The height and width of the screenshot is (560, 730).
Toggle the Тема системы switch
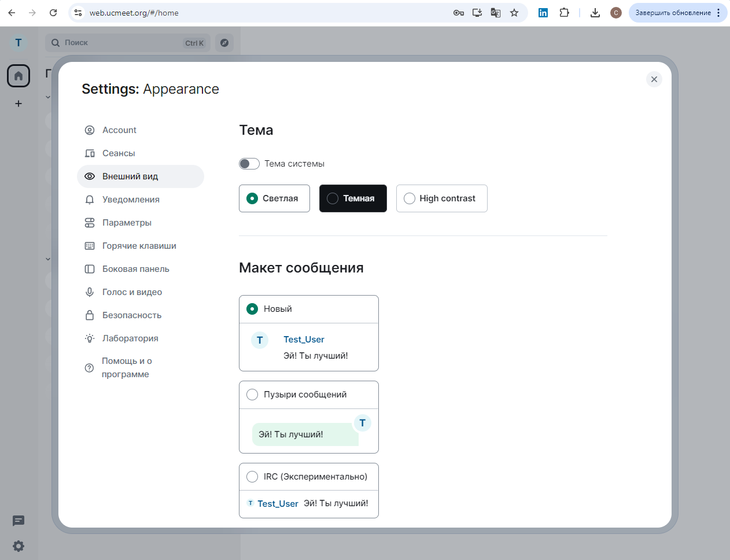coord(249,163)
